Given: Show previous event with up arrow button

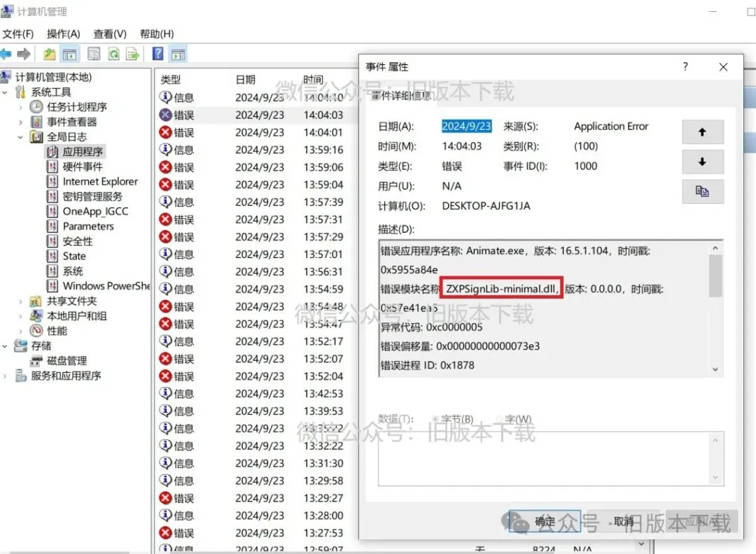Looking at the screenshot, I should point(703,132).
